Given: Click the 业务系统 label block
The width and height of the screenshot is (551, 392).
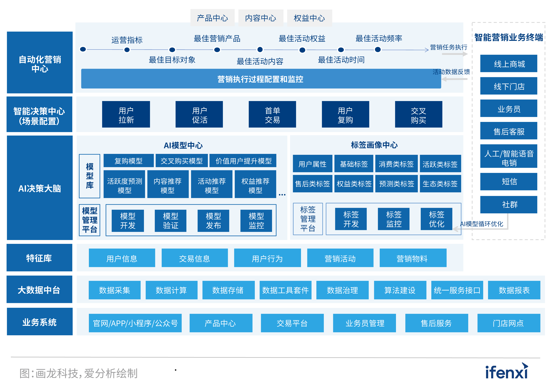Looking at the screenshot, I should point(40,321).
